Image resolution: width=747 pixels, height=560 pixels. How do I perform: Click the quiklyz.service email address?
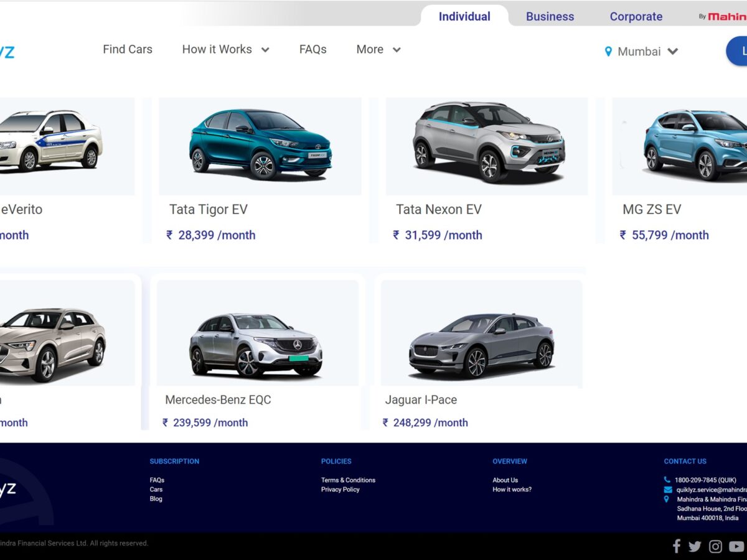[712, 490]
